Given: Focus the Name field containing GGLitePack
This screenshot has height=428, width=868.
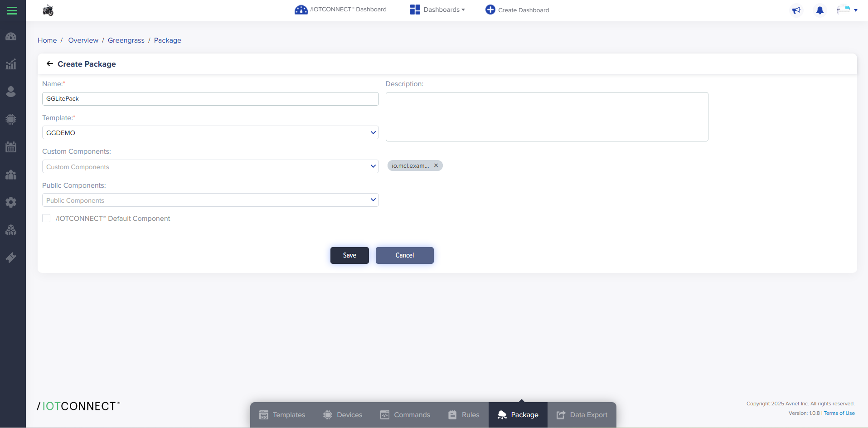Looking at the screenshot, I should pyautogui.click(x=210, y=99).
